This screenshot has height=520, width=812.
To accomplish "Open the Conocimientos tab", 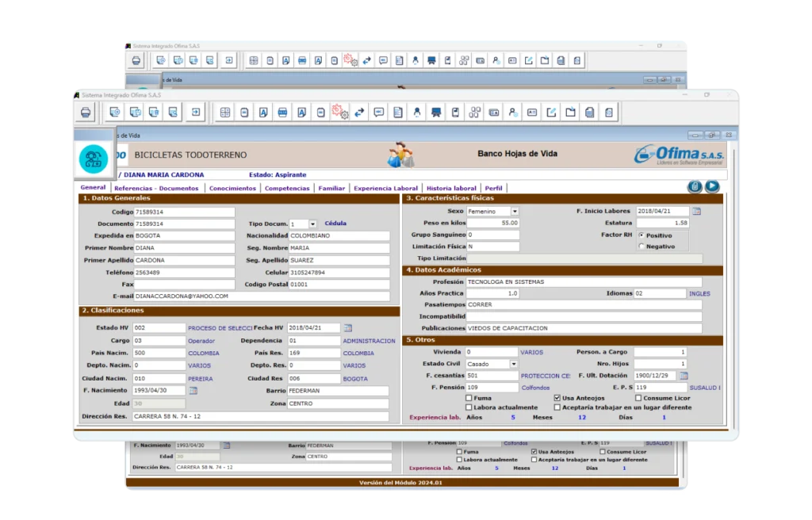I will tap(232, 189).
